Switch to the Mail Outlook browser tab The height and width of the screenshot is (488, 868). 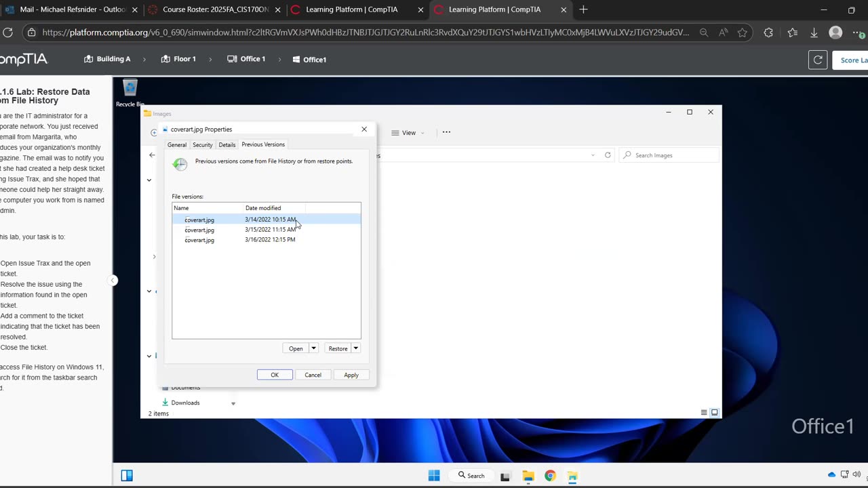[71, 9]
